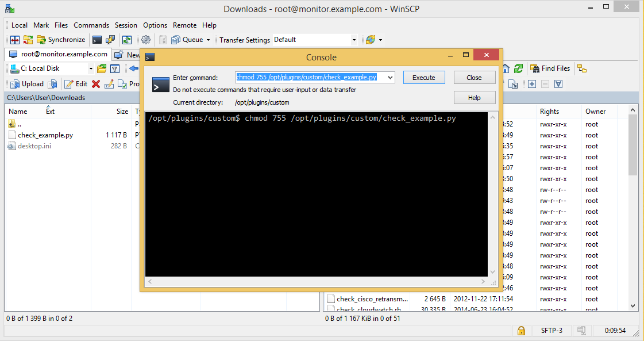Click the remote Select Files plus icon
This screenshot has width=644, height=341.
(532, 84)
